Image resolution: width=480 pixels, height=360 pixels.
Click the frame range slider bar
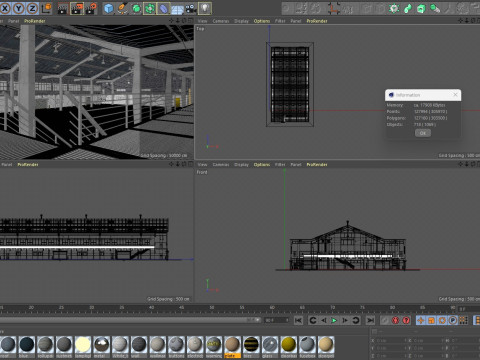(x=130, y=320)
